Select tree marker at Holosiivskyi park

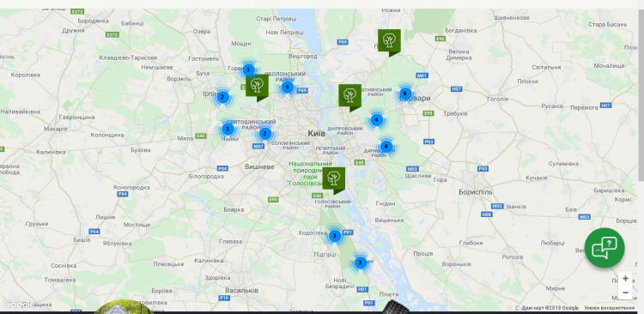click(x=333, y=180)
